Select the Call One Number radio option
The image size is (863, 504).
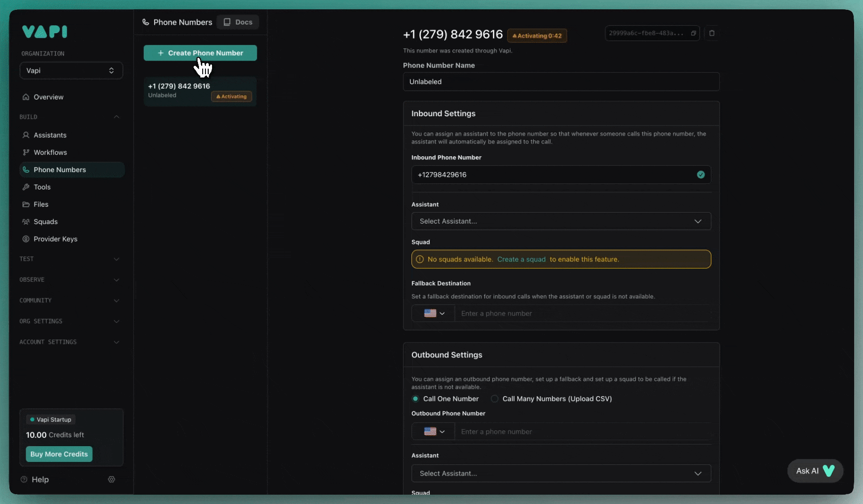pyautogui.click(x=415, y=399)
